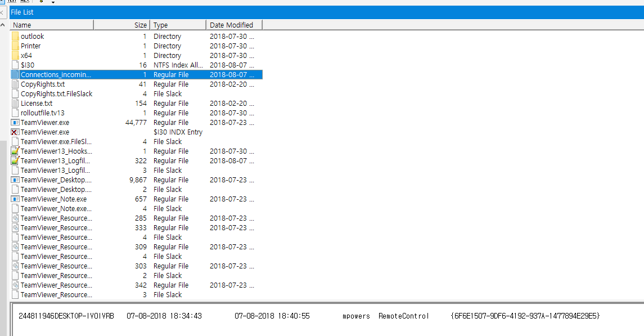Click the TeamViewer_Note.exe executable icon
The width and height of the screenshot is (644, 336).
15,199
